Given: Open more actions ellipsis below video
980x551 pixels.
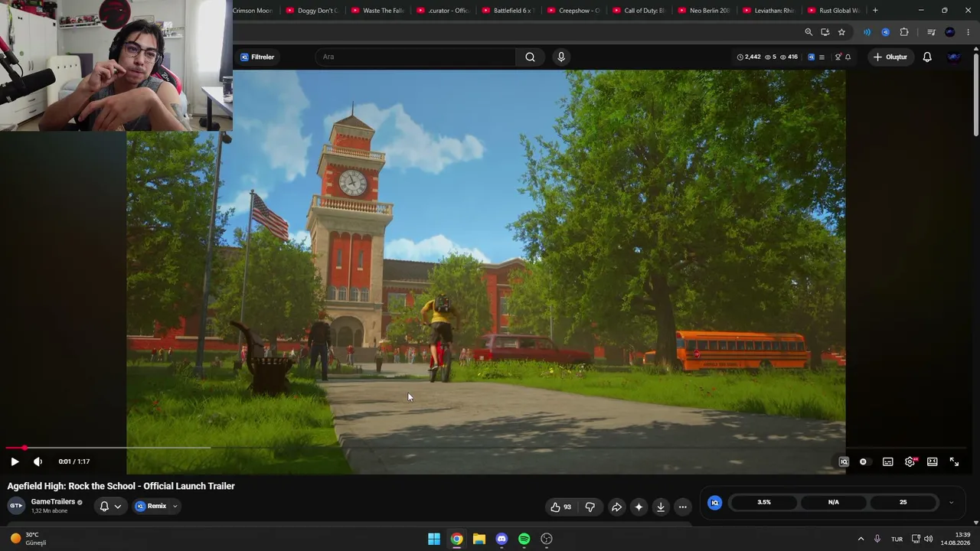Looking at the screenshot, I should (683, 507).
